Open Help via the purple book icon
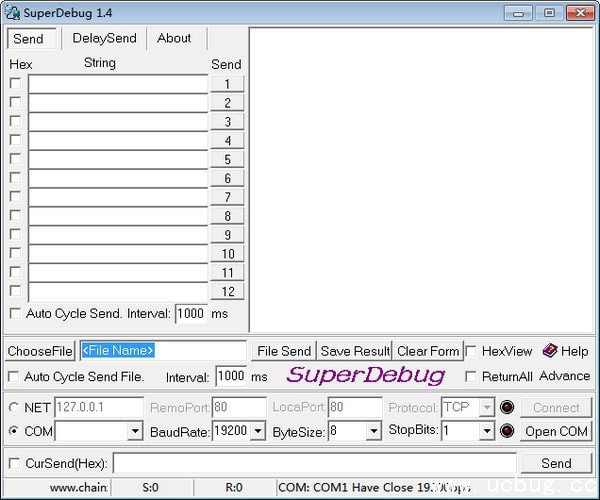600x500 pixels. 549,350
